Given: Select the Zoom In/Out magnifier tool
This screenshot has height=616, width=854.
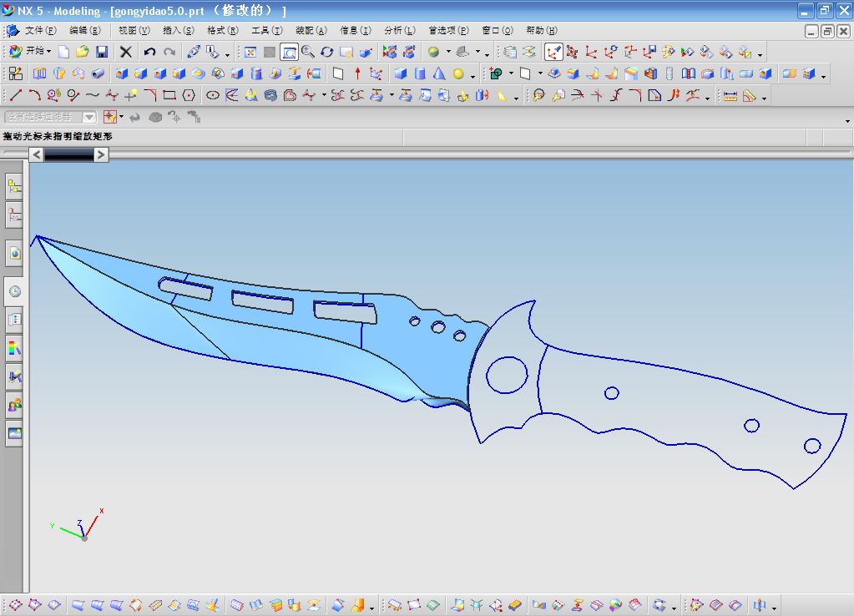Looking at the screenshot, I should (x=308, y=52).
